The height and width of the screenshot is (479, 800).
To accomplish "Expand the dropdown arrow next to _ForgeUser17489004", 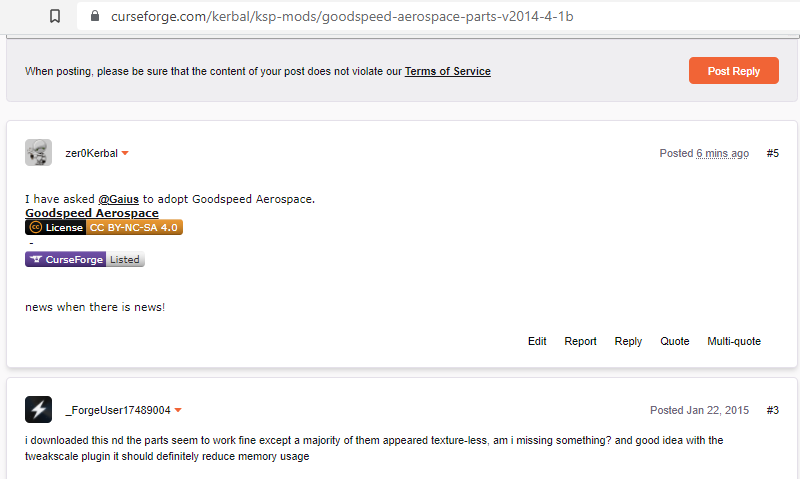I will click(178, 410).
